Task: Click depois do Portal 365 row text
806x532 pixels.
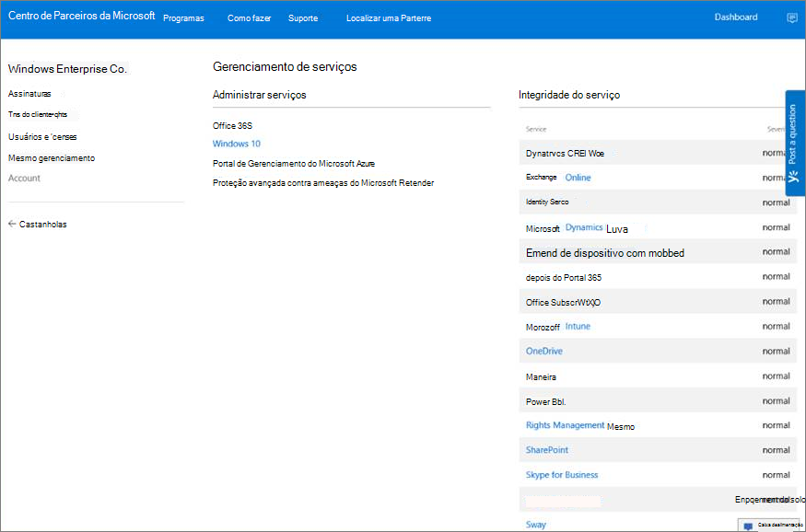Action: coord(564,277)
